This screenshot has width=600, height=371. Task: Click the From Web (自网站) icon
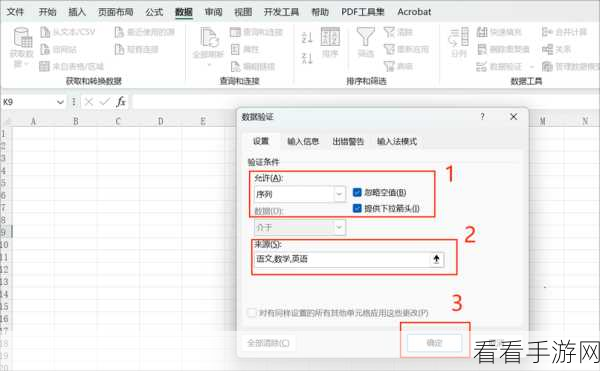(45, 49)
